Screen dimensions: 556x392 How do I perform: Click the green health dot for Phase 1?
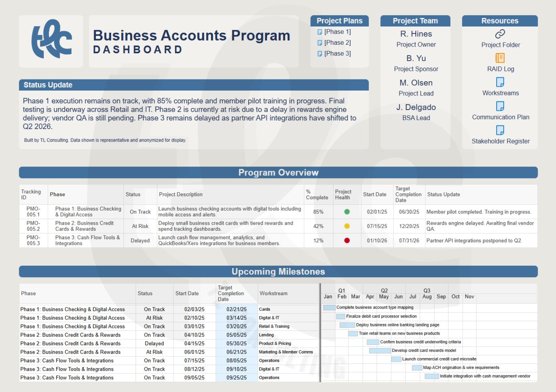pos(347,212)
